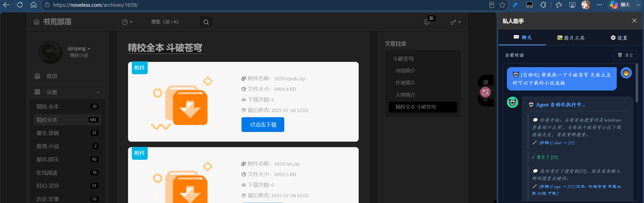644x203 pixels.
Task: Open the pie chart dropdown menu
Action: (127, 22)
